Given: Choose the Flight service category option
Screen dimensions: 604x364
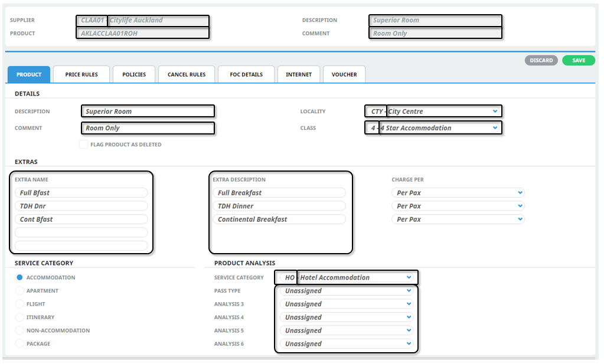Looking at the screenshot, I should pos(19,304).
